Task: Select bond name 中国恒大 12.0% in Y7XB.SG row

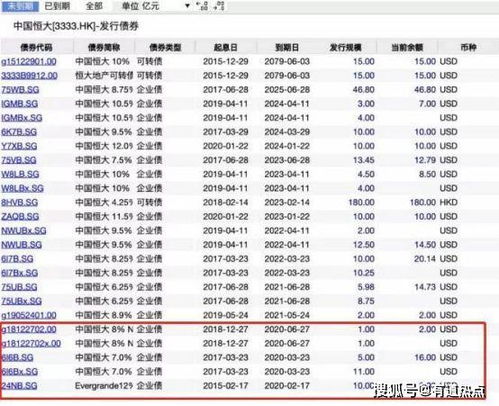Action: click(104, 146)
